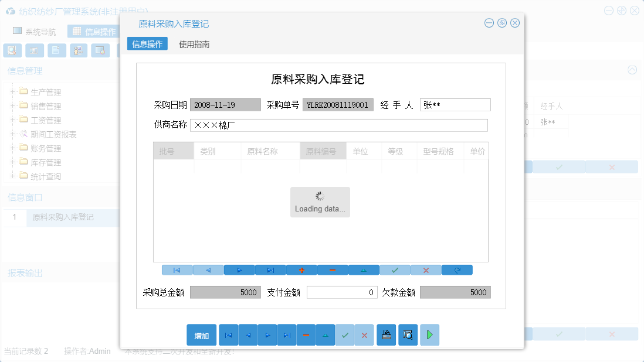
Task: Click the refresh icon on the grid navigator
Action: (x=457, y=269)
